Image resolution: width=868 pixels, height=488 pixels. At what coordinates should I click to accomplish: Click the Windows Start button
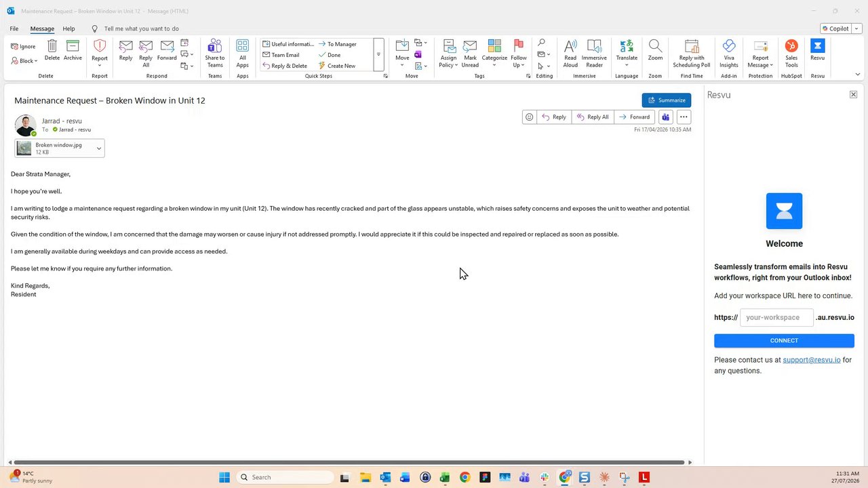pyautogui.click(x=224, y=477)
